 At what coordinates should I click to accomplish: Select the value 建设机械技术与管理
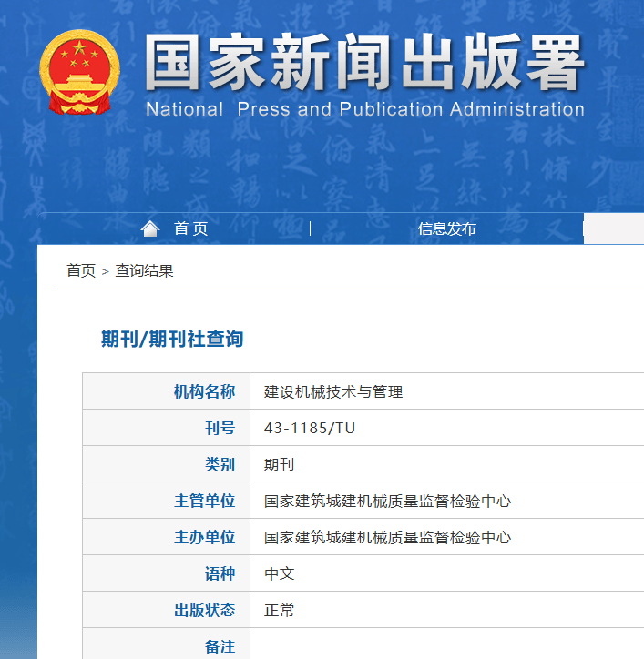point(333,391)
